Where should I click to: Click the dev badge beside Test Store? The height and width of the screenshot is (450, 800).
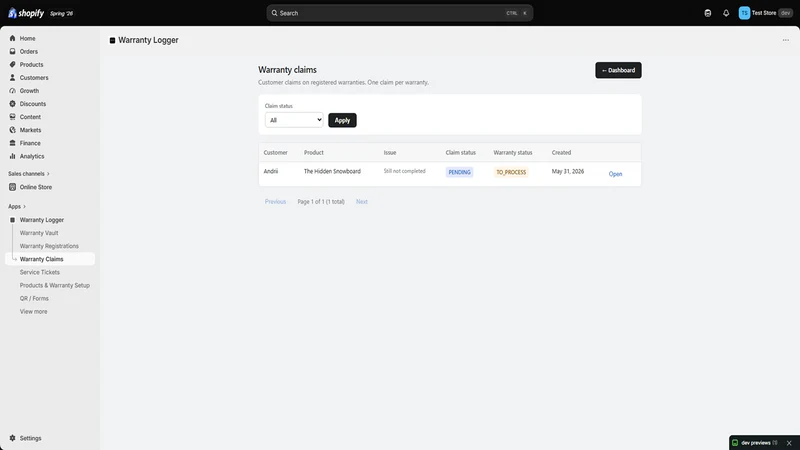click(786, 13)
